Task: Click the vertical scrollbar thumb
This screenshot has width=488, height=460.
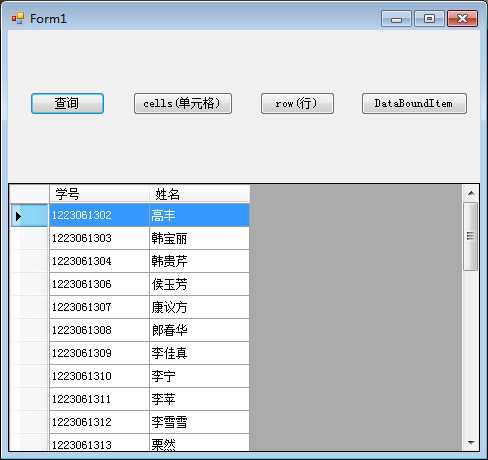Action: pos(471,236)
